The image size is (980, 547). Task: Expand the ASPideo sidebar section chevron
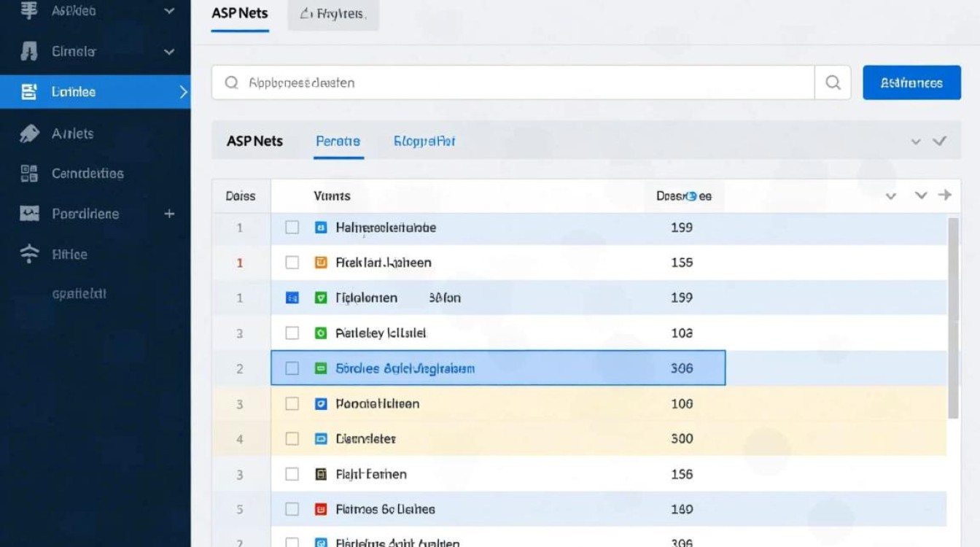169,11
